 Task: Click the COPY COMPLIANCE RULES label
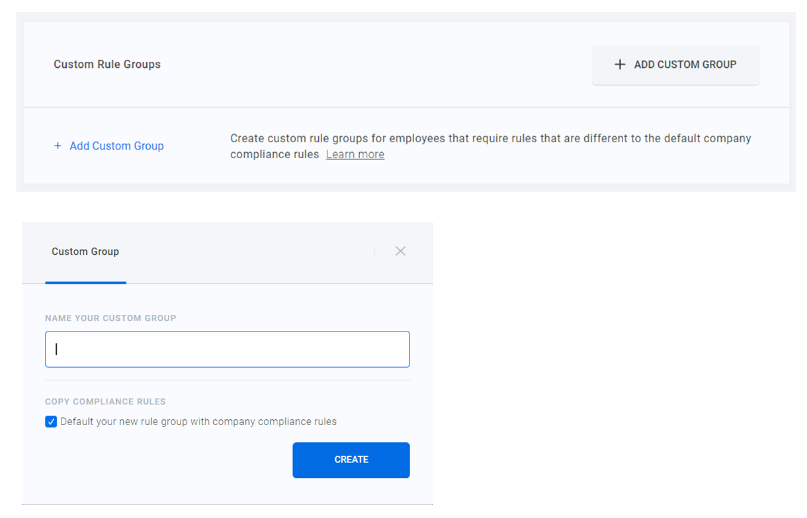tap(105, 402)
